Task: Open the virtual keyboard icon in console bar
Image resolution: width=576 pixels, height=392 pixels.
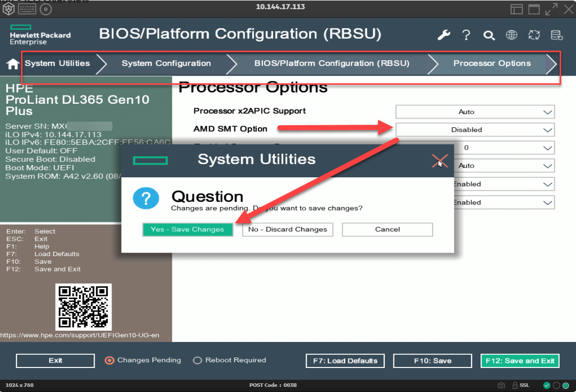Action: 27,9
